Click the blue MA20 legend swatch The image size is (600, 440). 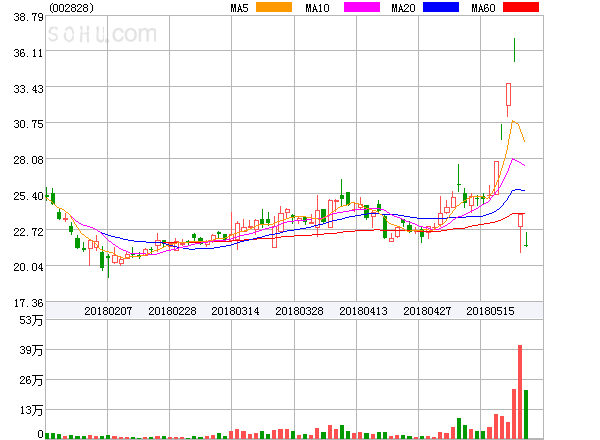tap(441, 7)
